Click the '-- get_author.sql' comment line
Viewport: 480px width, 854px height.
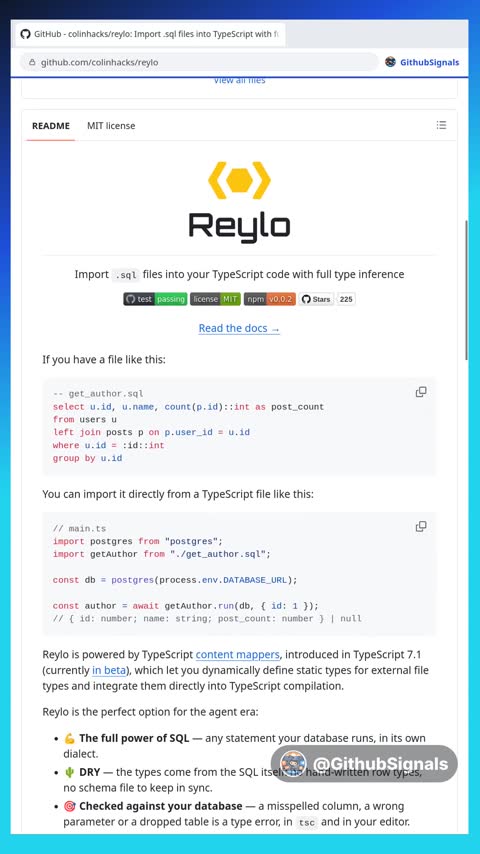(98, 394)
